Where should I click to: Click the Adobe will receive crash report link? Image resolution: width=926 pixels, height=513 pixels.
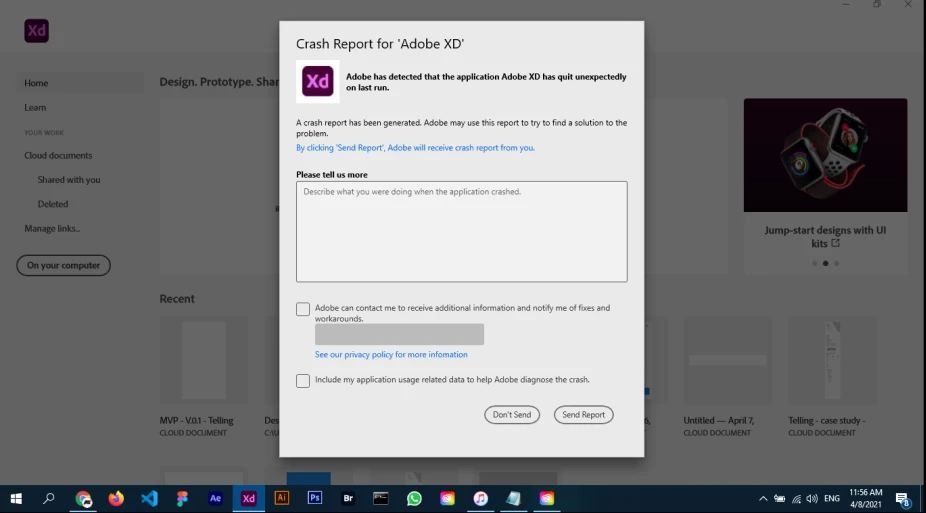click(415, 148)
